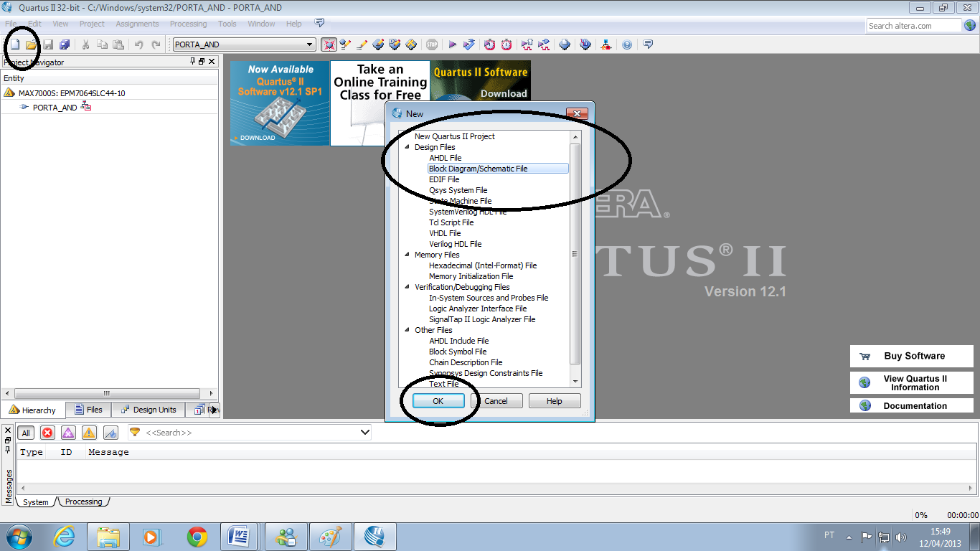Select VHDL File in the list

pos(445,233)
